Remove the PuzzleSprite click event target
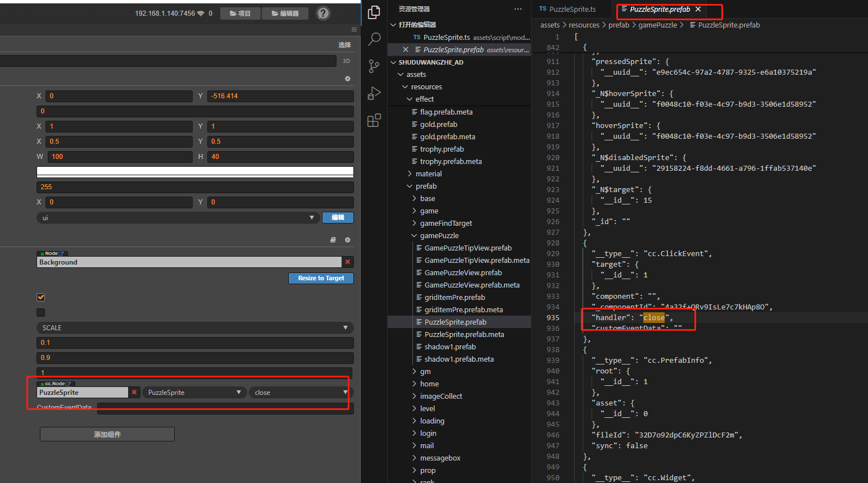Screen dimensions: 868x483 134,392
